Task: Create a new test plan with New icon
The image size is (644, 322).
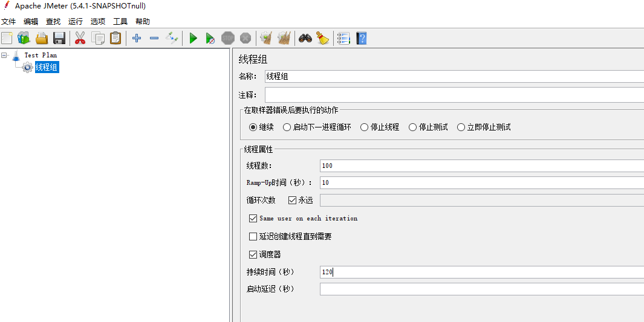Action: [x=7, y=39]
